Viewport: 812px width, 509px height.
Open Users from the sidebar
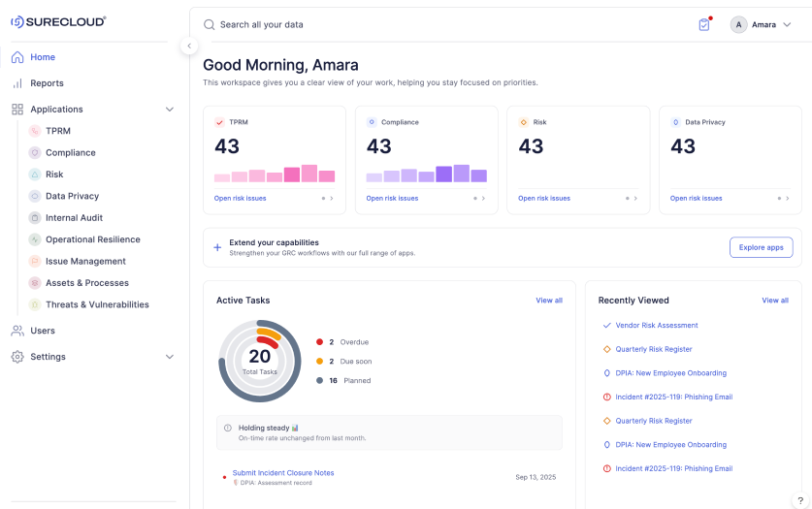click(43, 331)
